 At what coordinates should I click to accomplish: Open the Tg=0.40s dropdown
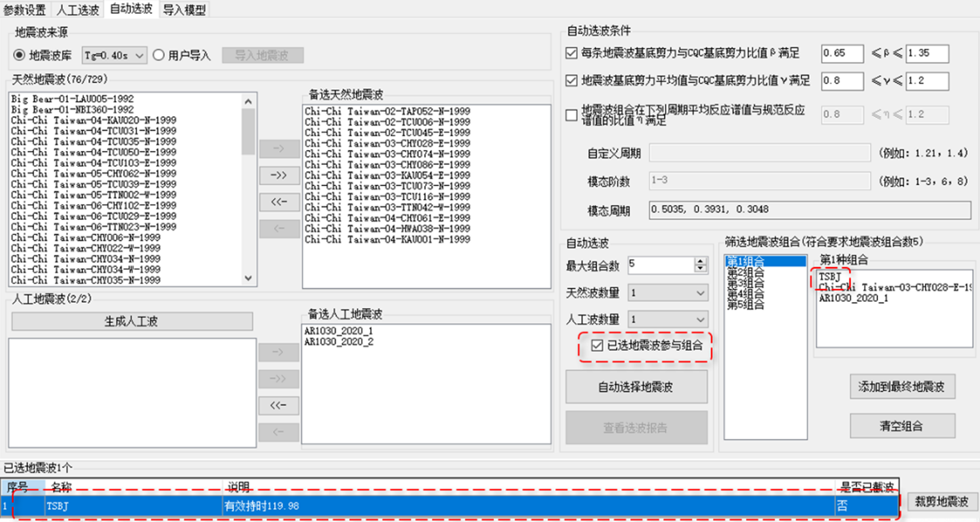tap(114, 56)
